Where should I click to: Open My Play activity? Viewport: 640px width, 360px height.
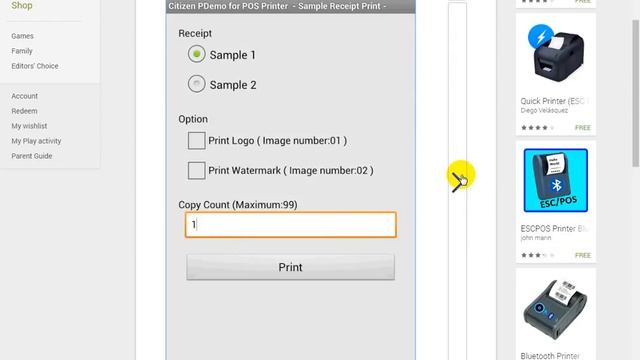pos(36,141)
